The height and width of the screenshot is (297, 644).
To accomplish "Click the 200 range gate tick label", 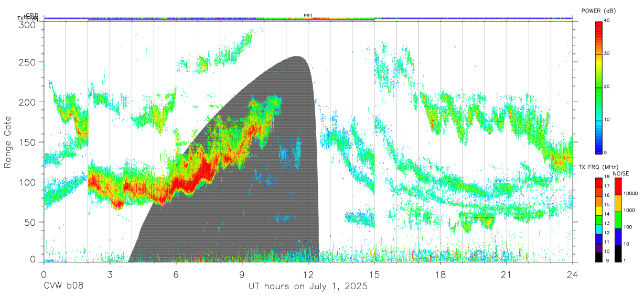I will 28,102.
